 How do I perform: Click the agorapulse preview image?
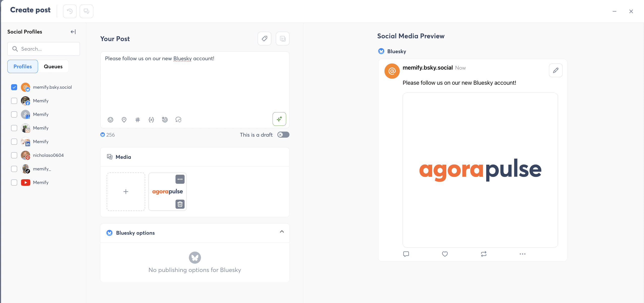coord(480,170)
